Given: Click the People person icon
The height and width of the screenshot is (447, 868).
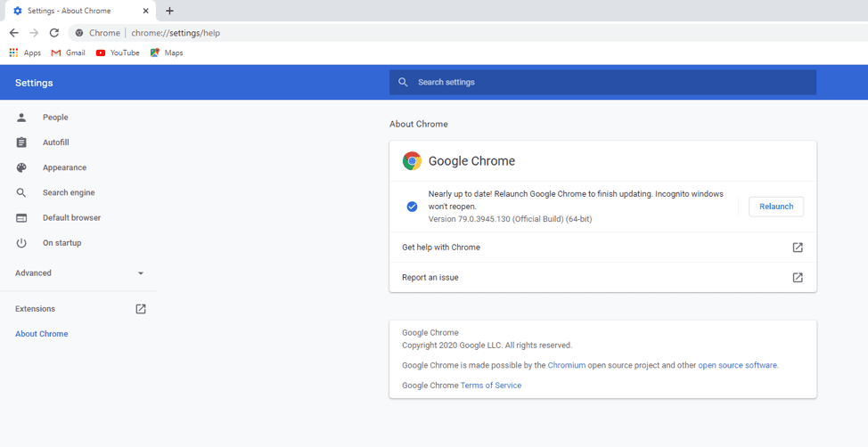Looking at the screenshot, I should point(21,118).
